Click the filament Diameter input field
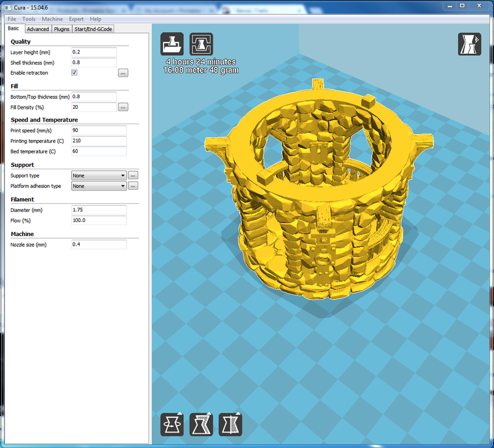 point(99,209)
